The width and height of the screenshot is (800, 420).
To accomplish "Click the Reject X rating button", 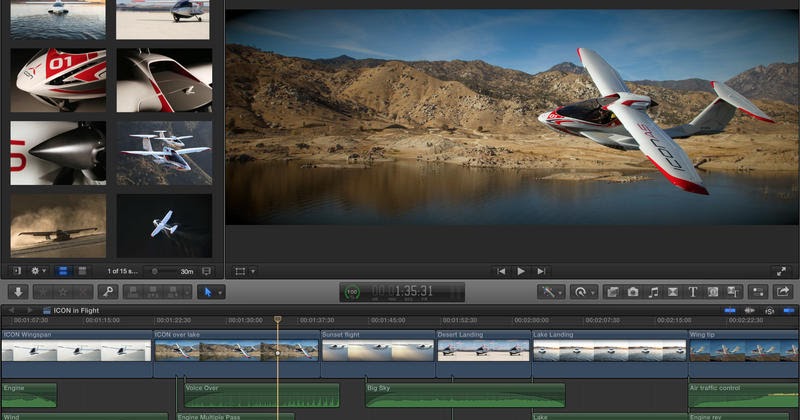I will point(83,292).
